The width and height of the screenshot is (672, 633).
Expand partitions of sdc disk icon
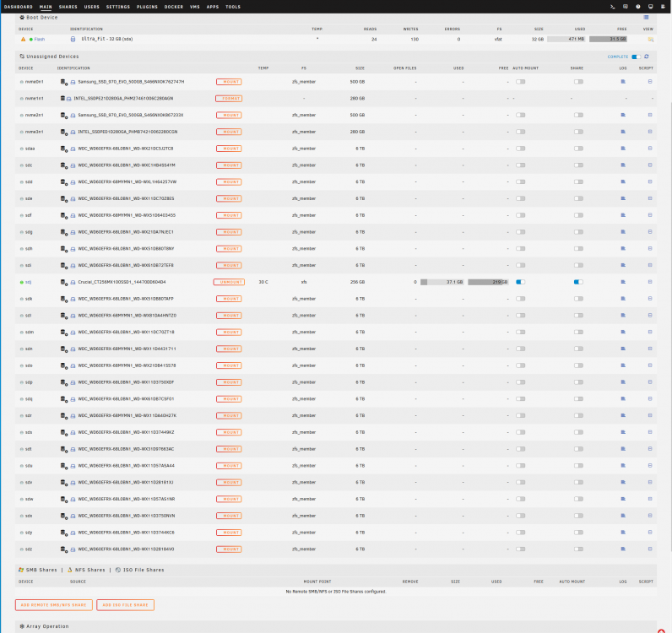pyautogui.click(x=73, y=165)
